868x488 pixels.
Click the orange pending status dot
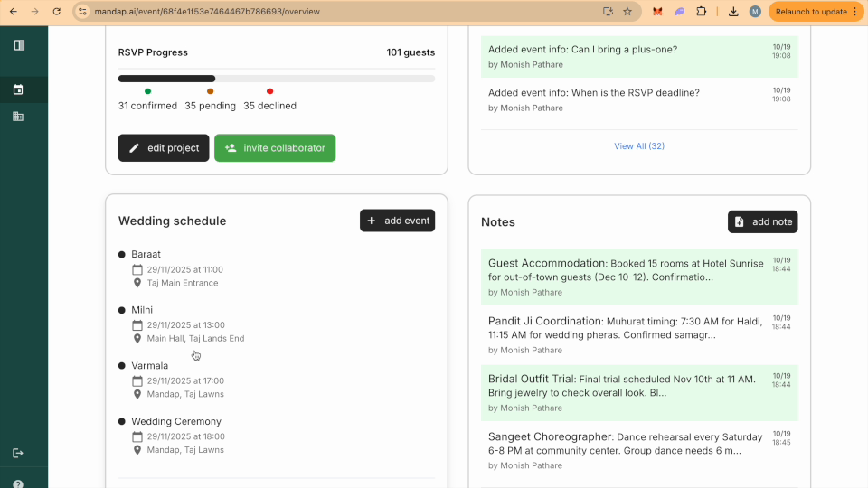point(211,91)
